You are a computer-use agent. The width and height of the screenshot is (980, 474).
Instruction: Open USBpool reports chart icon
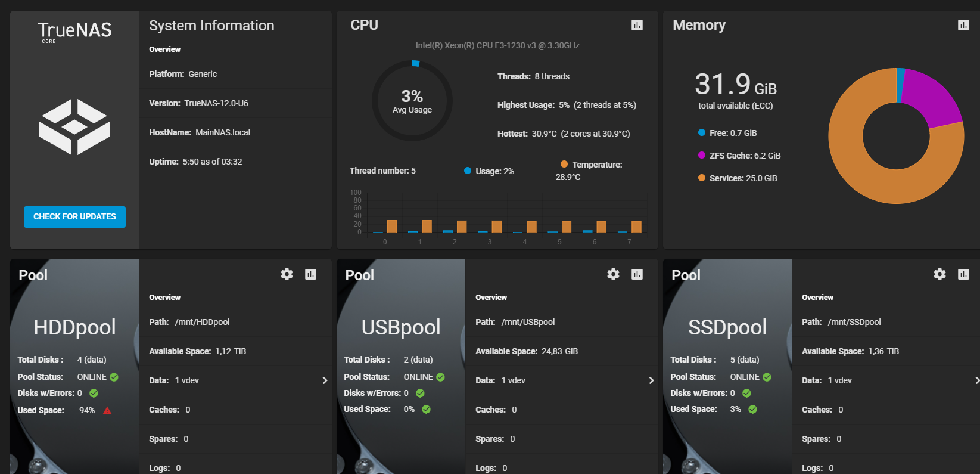tap(637, 274)
